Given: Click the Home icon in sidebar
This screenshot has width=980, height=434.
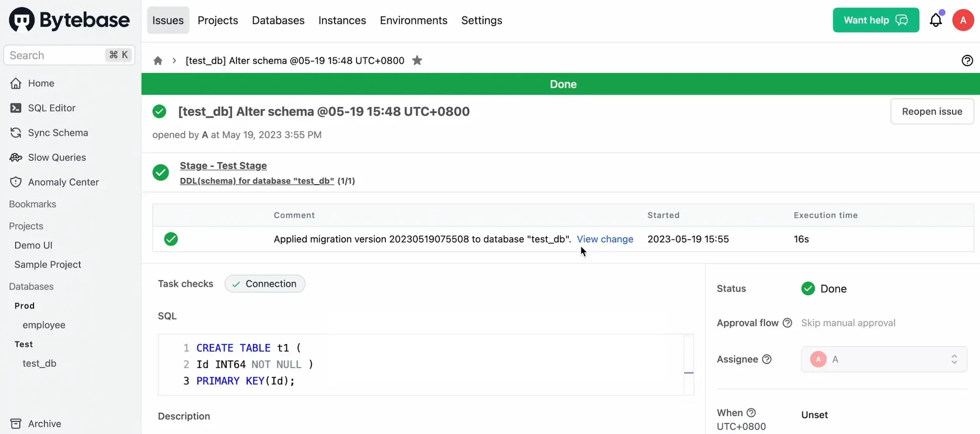Looking at the screenshot, I should 16,83.
